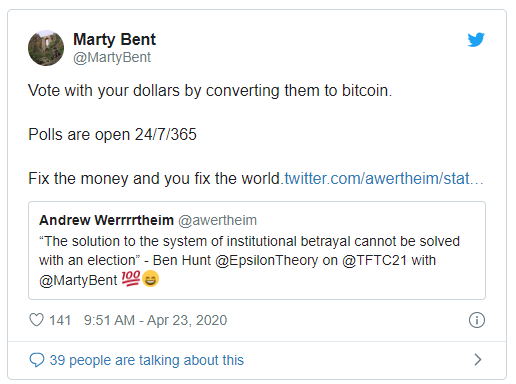The height and width of the screenshot is (384, 516).
Task: Click the speech bubble reply icon
Action: 37,360
